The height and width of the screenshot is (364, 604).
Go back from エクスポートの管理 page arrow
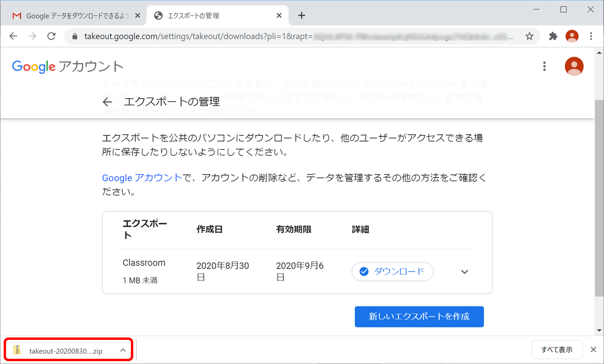(x=107, y=102)
